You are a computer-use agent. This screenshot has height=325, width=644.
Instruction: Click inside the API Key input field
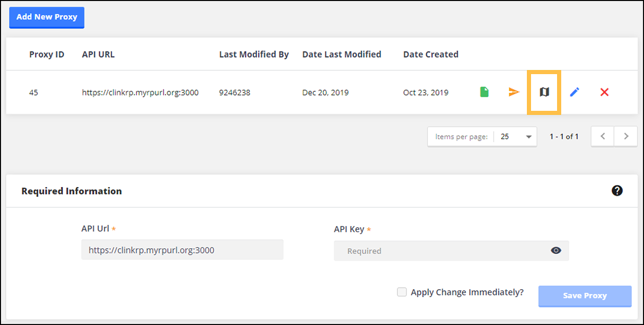pos(436,251)
